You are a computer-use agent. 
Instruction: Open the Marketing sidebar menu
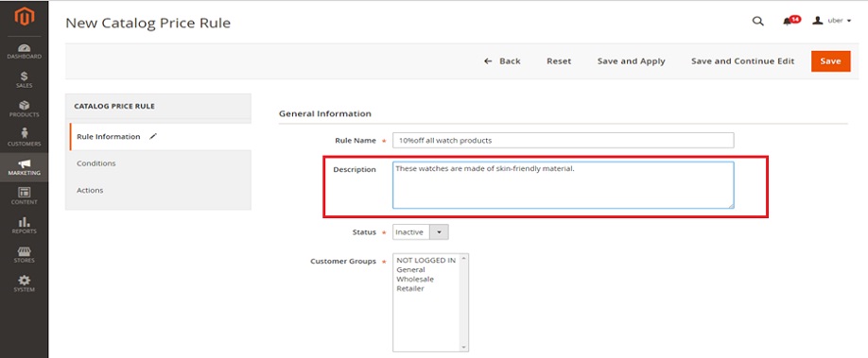point(24,167)
